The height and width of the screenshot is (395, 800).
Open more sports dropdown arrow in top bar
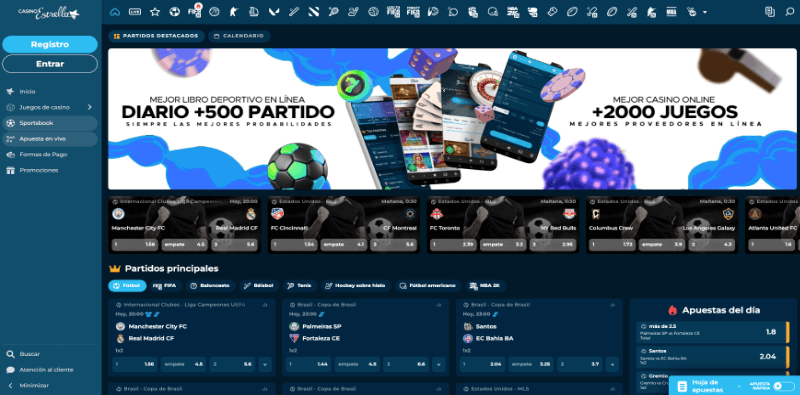[705, 12]
